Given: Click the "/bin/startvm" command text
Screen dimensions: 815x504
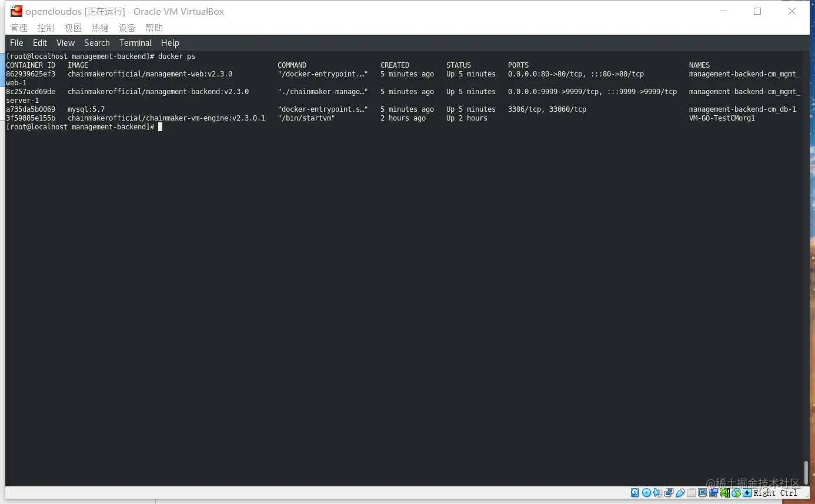Looking at the screenshot, I should (306, 118).
